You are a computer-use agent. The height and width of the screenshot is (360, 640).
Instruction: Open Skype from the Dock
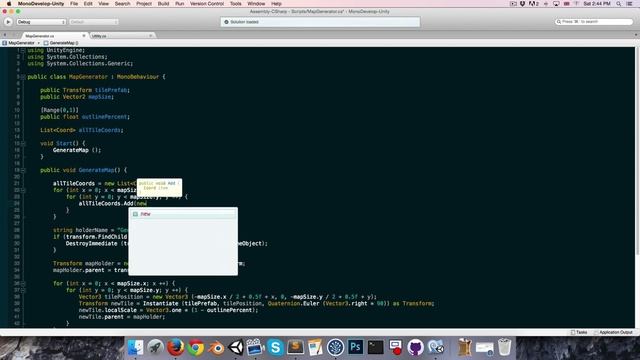tap(276, 347)
